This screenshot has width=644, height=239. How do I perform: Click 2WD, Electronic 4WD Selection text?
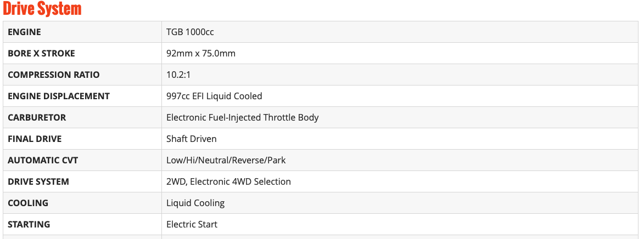coord(228,181)
